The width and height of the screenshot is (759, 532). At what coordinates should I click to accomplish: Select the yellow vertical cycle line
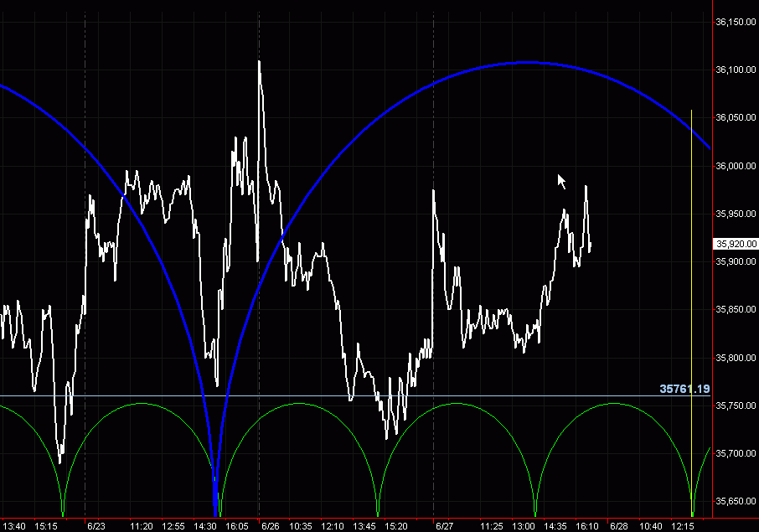pos(691,313)
